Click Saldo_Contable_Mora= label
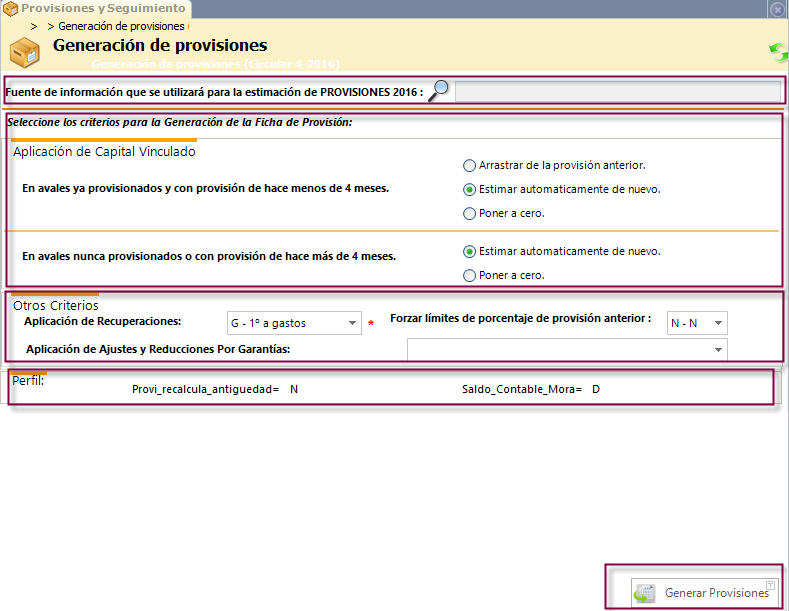The width and height of the screenshot is (789, 611). coord(522,389)
